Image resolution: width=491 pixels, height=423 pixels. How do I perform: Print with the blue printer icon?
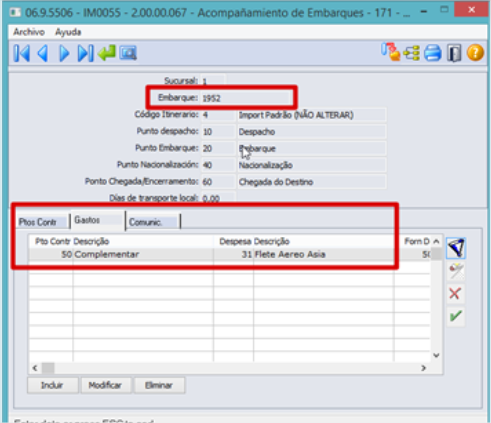coord(433,53)
